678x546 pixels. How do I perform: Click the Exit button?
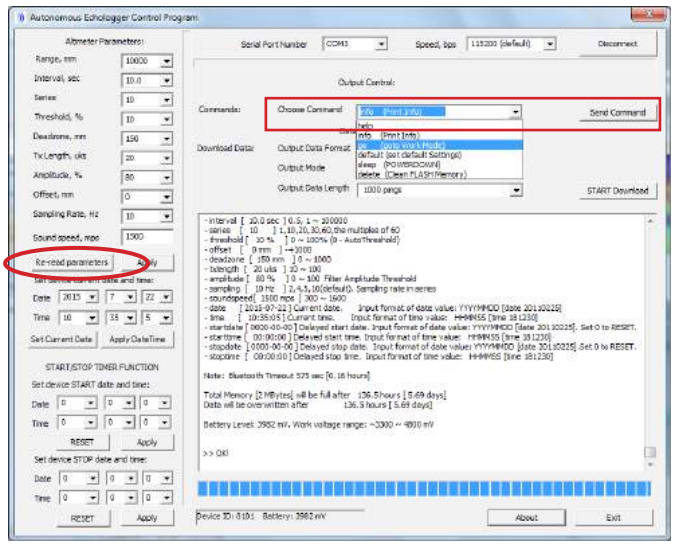[x=613, y=517]
